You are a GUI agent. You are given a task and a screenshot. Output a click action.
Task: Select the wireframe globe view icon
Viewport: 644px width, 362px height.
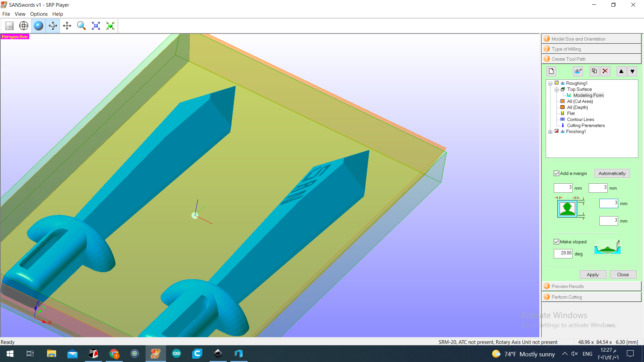point(24,26)
